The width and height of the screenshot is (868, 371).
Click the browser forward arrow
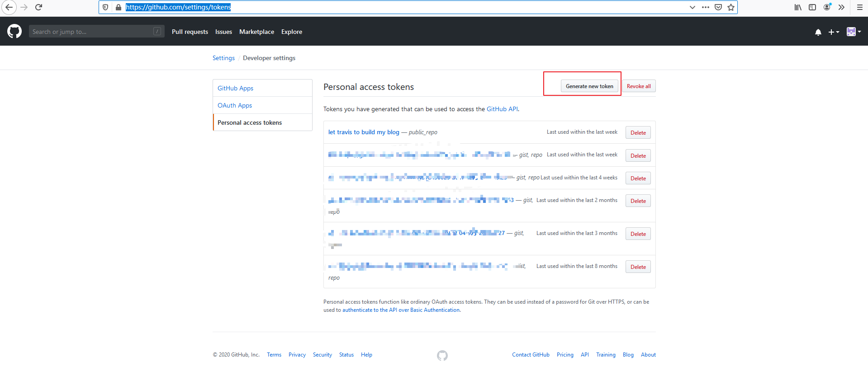pos(24,7)
